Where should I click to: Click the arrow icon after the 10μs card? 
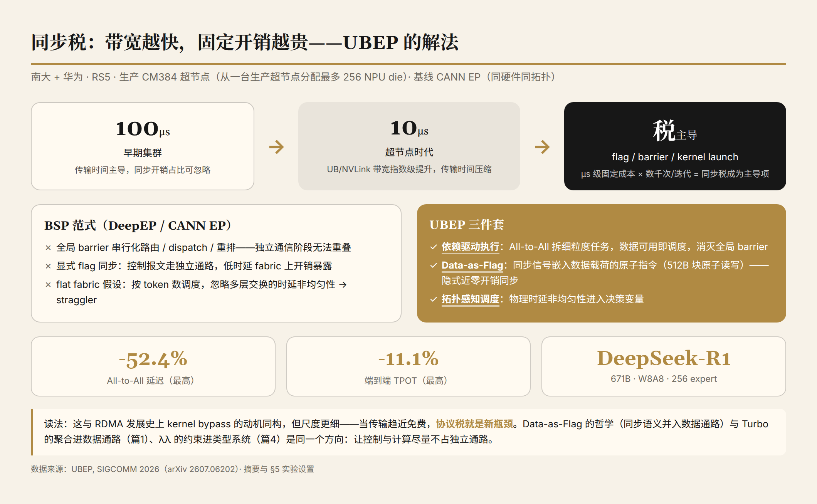click(542, 147)
